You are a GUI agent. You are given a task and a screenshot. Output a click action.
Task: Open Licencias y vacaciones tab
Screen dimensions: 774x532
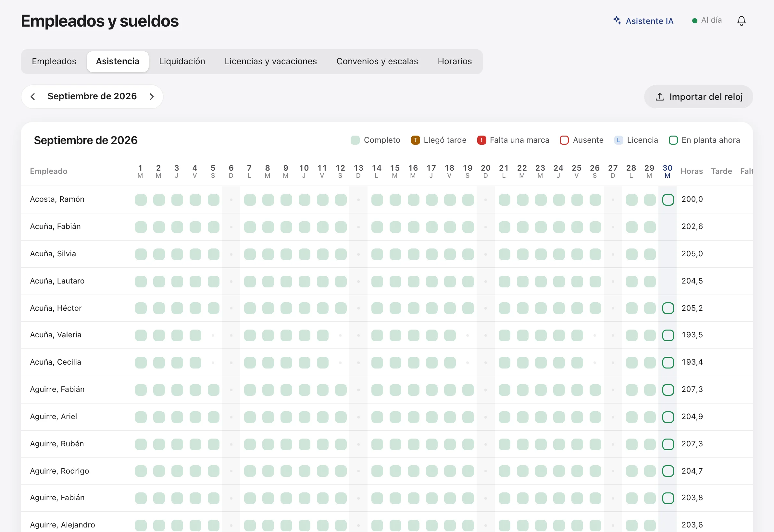(x=270, y=61)
